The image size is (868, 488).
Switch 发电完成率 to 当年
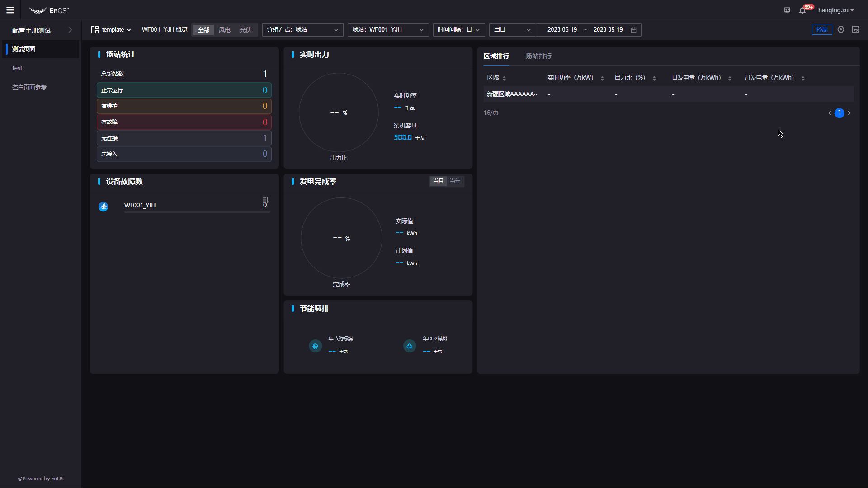455,181
